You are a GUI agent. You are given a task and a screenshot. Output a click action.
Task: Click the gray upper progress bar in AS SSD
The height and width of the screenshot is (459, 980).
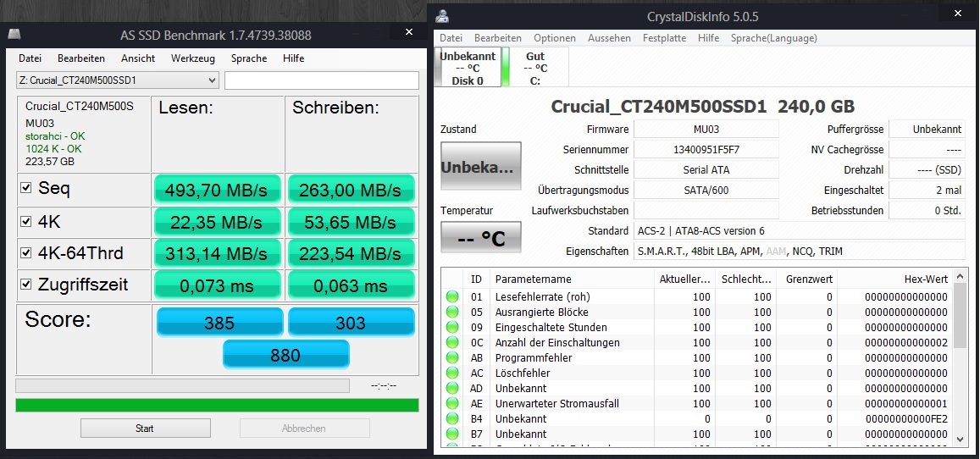pyautogui.click(x=182, y=385)
